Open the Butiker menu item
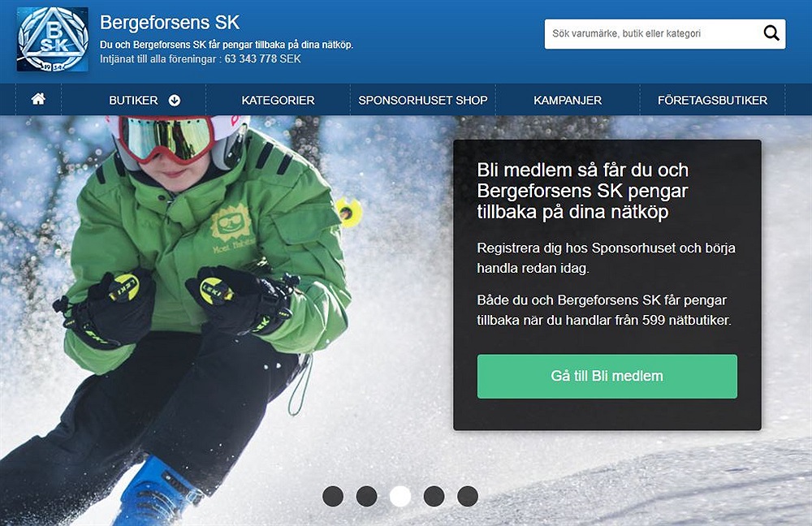This screenshot has height=526, width=812. 133,101
